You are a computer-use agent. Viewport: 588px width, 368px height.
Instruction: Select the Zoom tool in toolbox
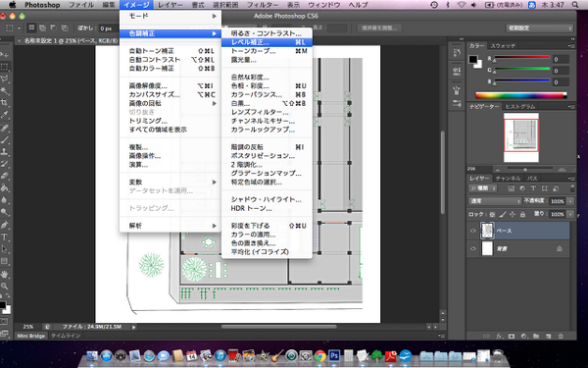click(5, 287)
